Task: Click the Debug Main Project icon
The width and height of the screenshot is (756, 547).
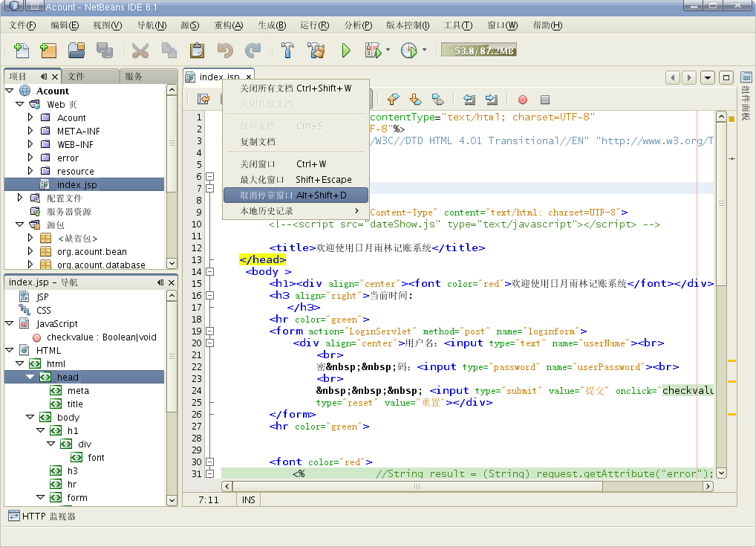Action: pos(374,50)
